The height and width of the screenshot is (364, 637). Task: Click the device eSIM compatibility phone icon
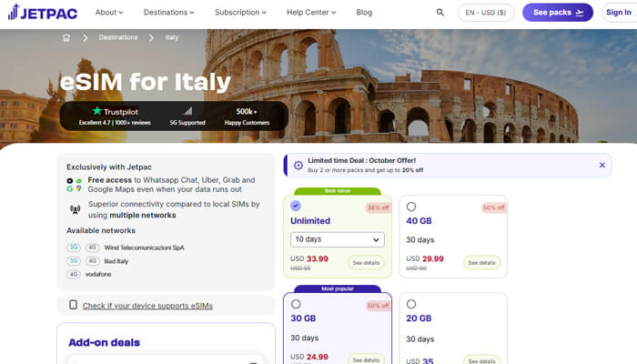[73, 306]
